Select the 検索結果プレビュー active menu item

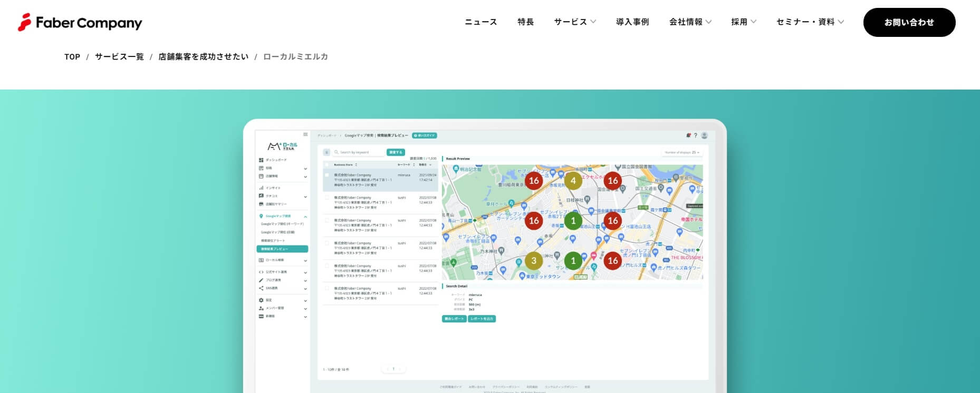[282, 249]
